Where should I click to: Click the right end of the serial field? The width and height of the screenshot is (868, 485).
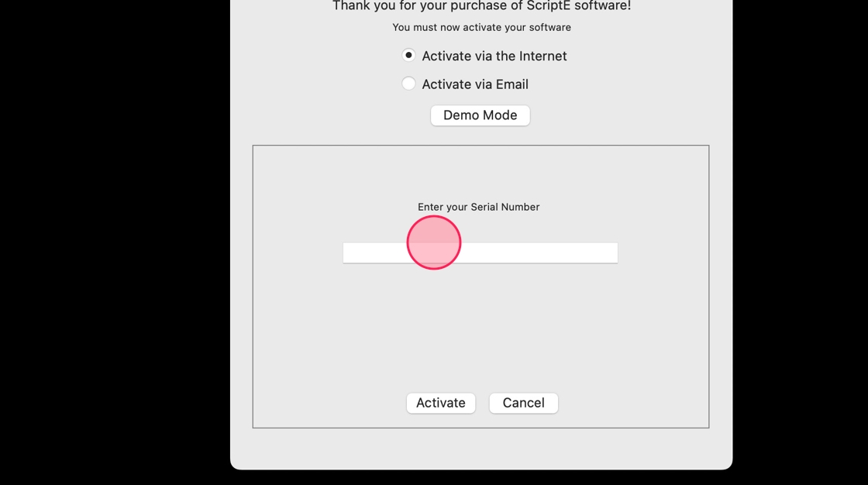pos(609,253)
